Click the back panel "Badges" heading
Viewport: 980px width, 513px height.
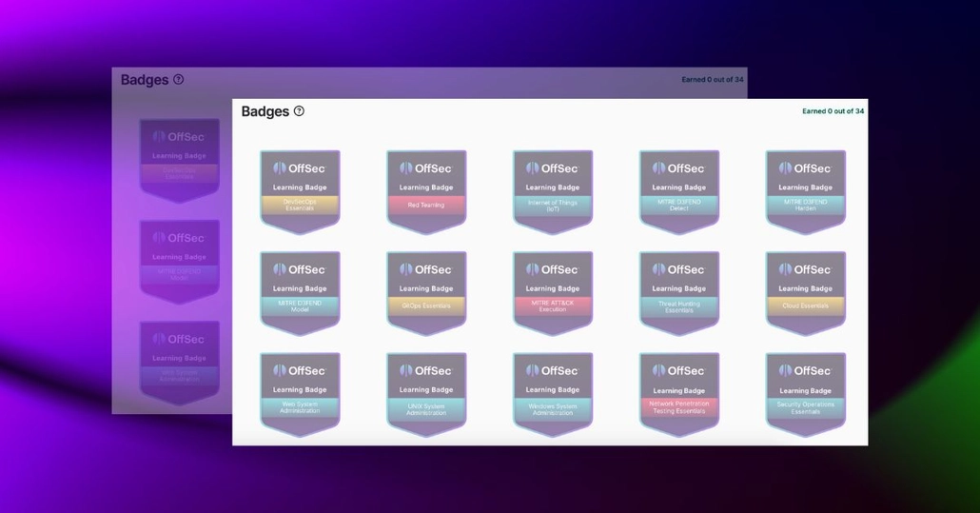pos(145,80)
